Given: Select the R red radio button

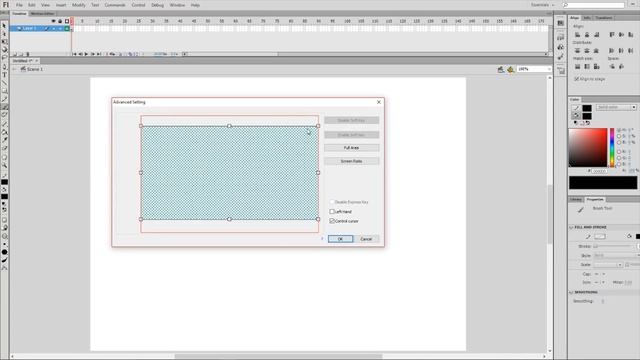Looking at the screenshot, I should pyautogui.click(x=619, y=151).
